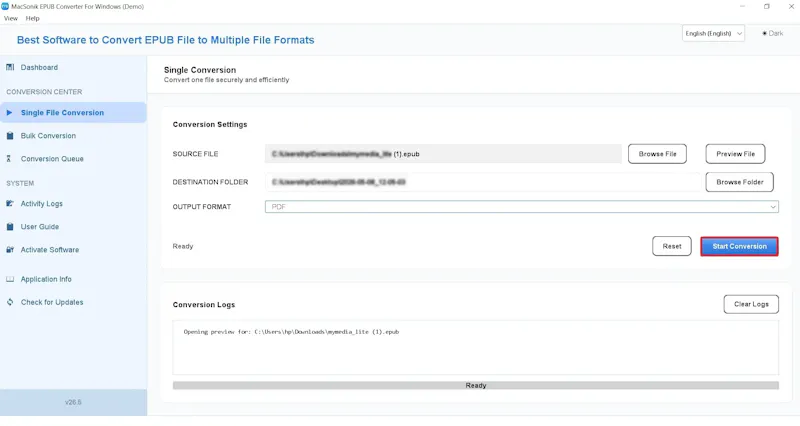Click the Destination Folder path field

[483, 182]
